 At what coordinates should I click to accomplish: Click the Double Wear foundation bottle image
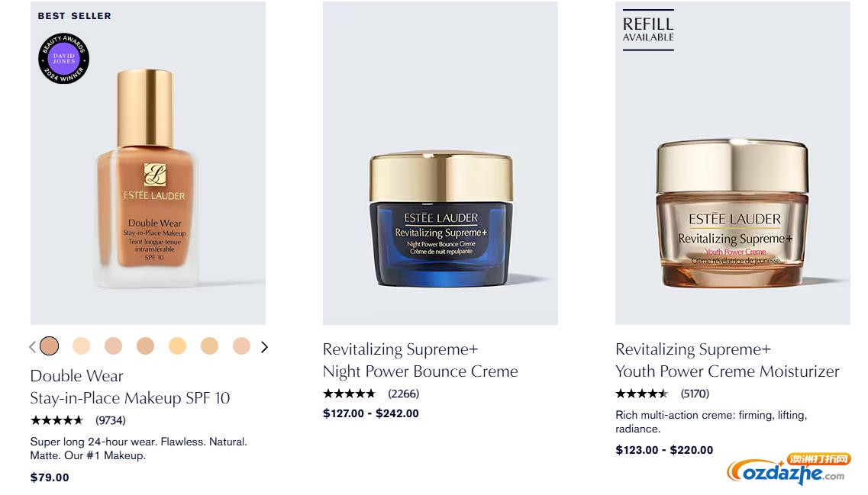147,179
